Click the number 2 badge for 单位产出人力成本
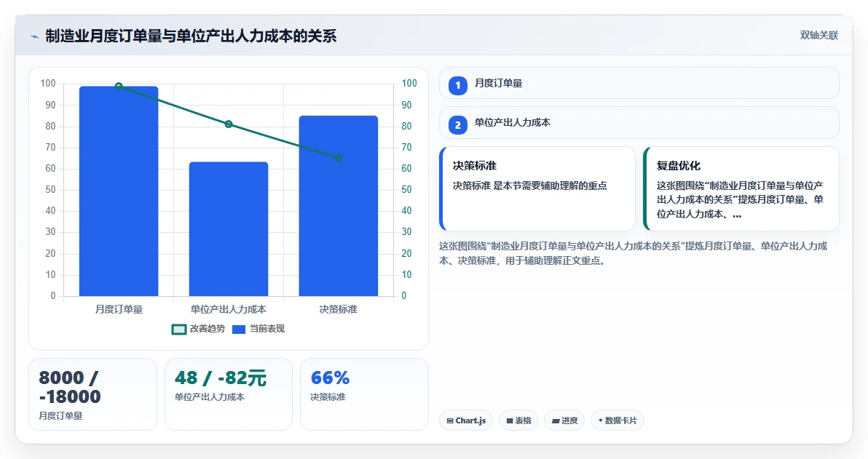This screenshot has width=868, height=459. point(458,125)
